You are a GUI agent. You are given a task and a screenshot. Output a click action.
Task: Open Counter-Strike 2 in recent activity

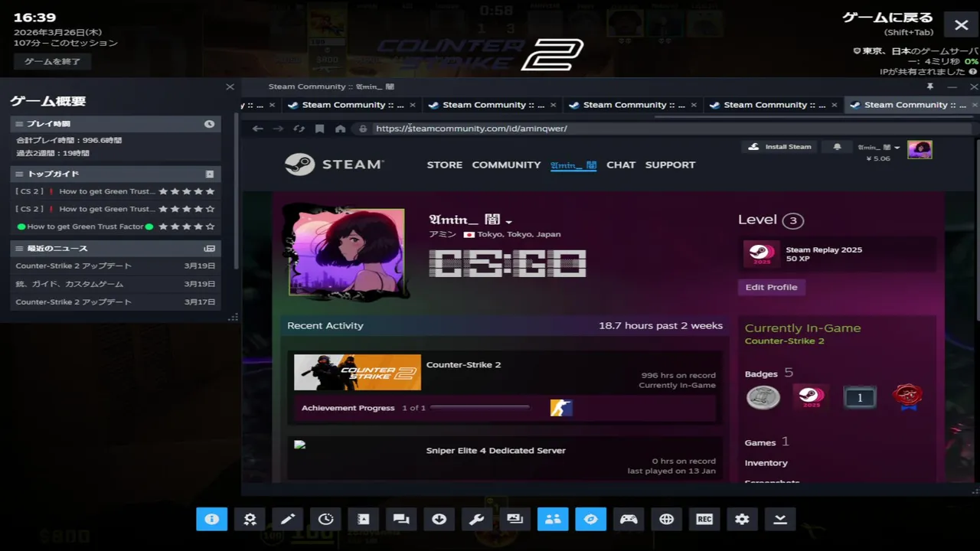463,365
